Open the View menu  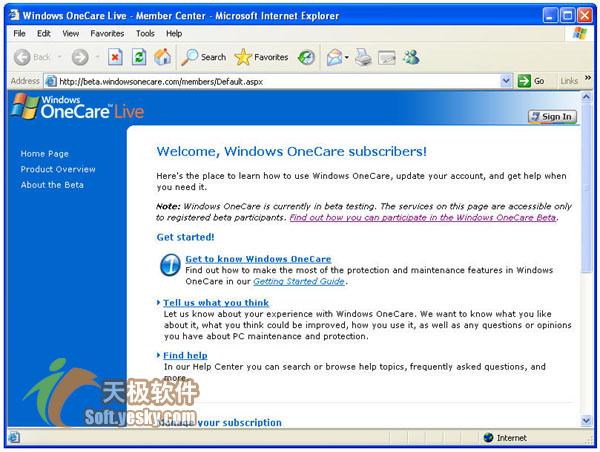pos(70,33)
